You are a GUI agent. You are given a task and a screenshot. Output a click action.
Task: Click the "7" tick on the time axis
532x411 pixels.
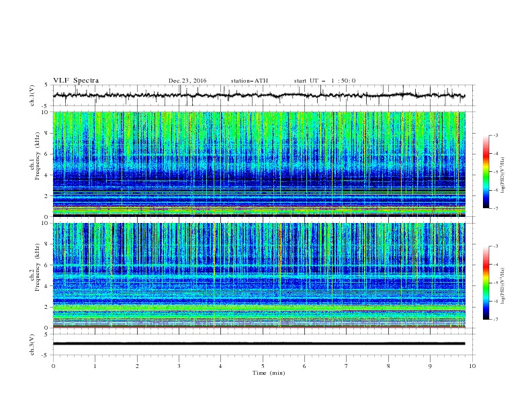(x=347, y=366)
